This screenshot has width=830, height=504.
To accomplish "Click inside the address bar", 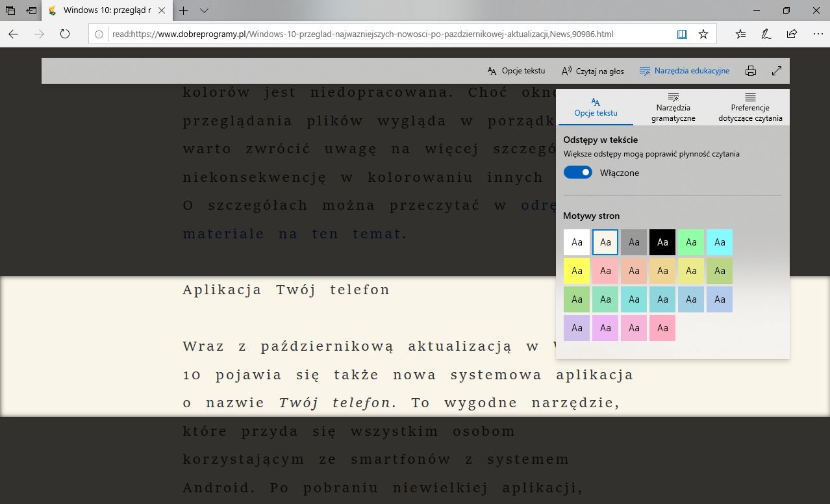I will pos(390,34).
